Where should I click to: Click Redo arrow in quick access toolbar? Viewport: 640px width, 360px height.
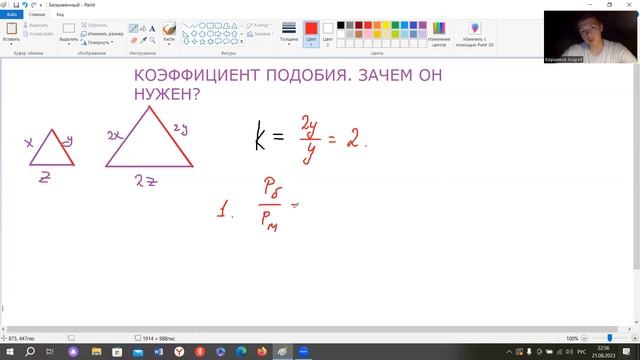33,5
